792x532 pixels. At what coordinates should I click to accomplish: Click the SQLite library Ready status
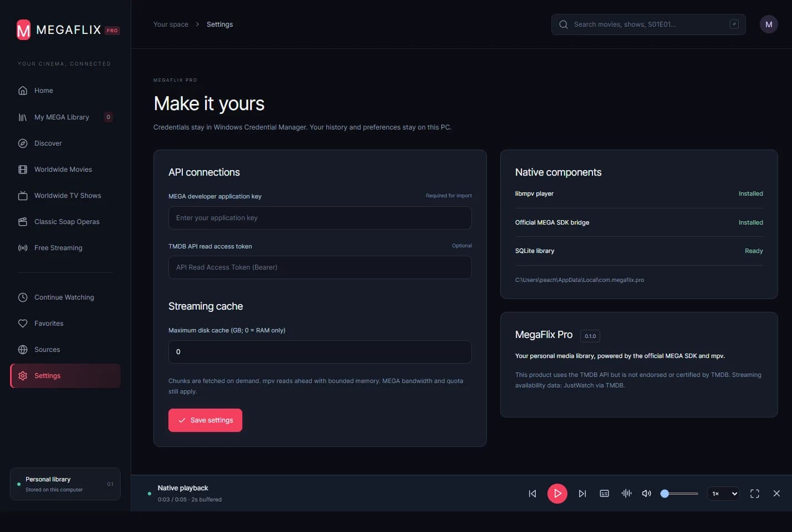[x=754, y=251]
